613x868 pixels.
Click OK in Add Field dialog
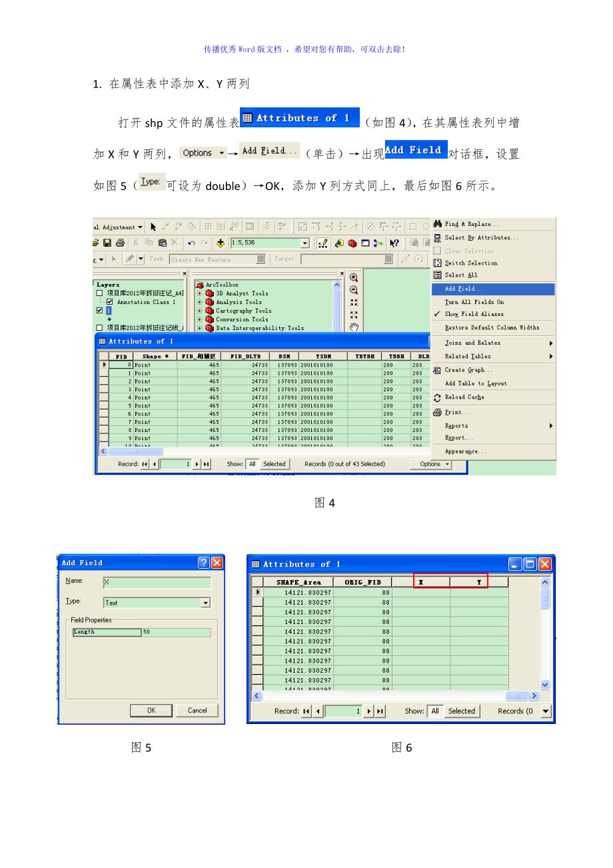pos(151,710)
